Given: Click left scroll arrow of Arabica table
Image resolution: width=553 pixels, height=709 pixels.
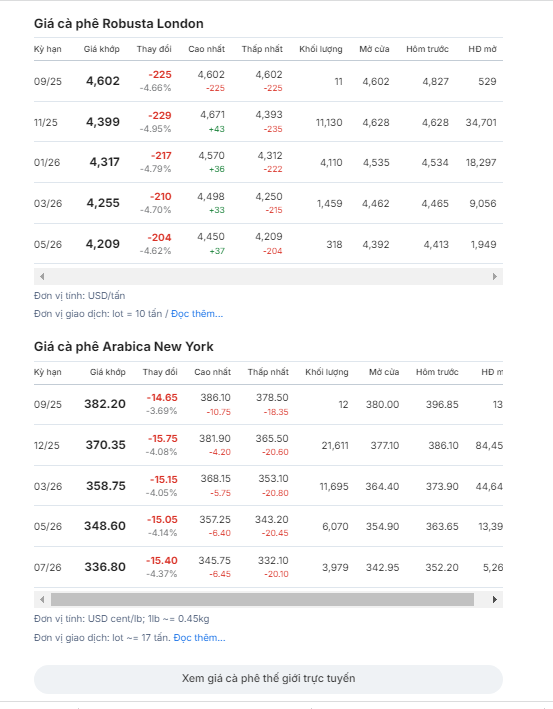Looking at the screenshot, I should (42, 600).
